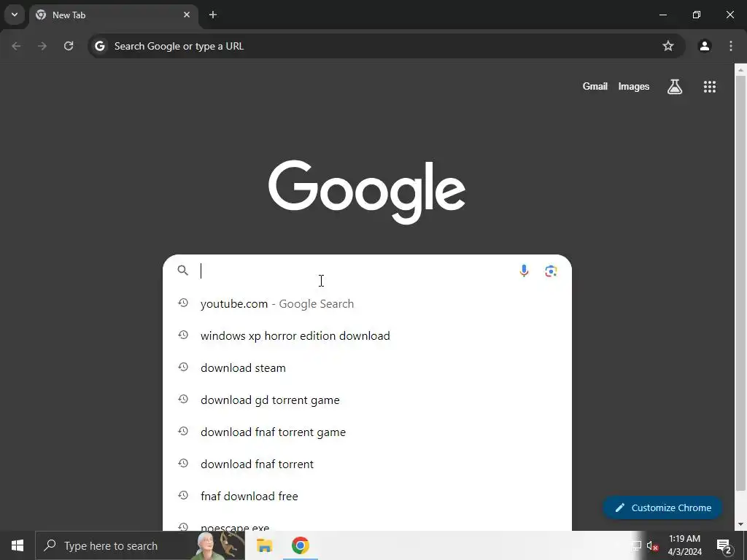The image size is (747, 560).
Task: Bookmark this tab with the star icon
Action: point(668,46)
